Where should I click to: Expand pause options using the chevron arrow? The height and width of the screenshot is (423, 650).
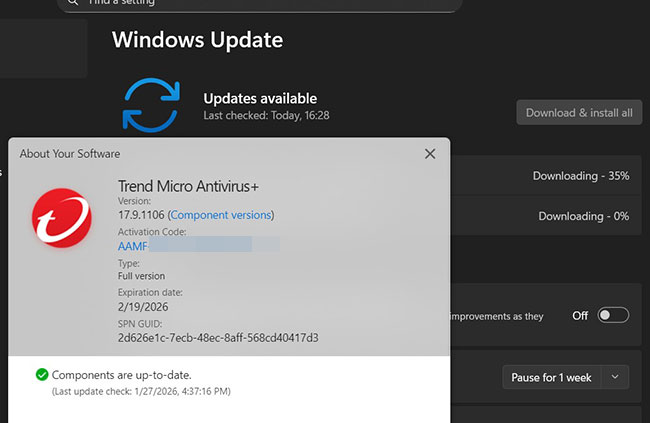point(614,377)
